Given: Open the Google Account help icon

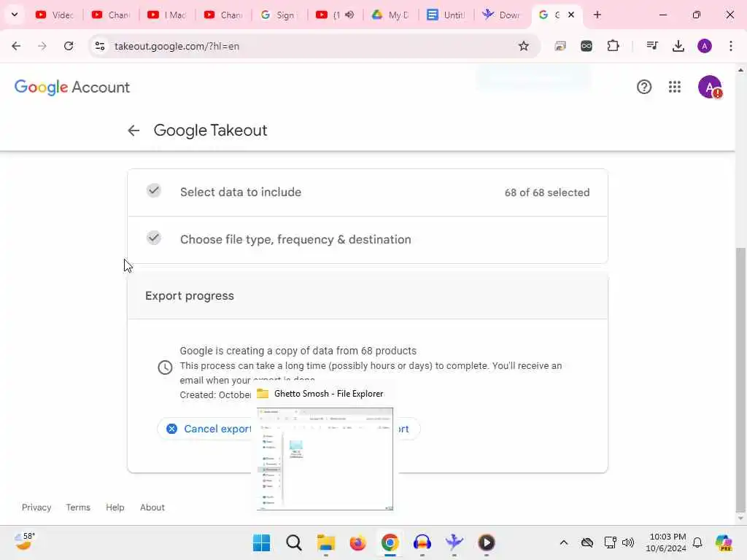Looking at the screenshot, I should [x=644, y=87].
